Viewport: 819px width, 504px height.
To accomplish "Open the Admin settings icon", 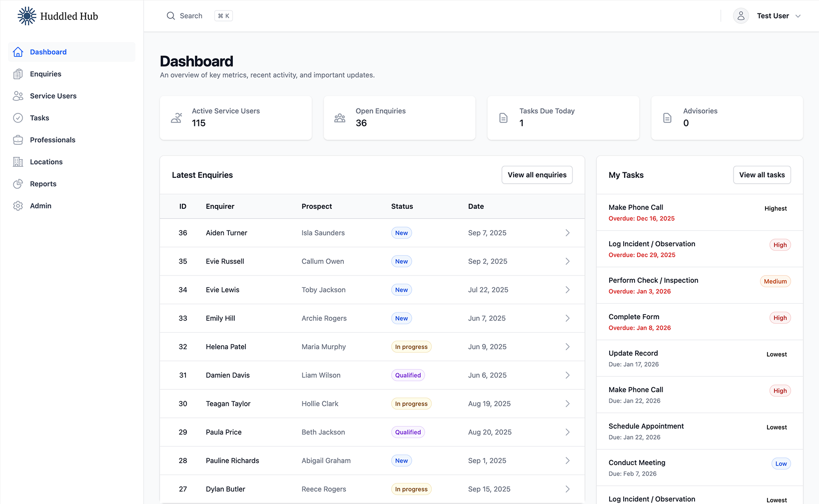I will pyautogui.click(x=18, y=206).
